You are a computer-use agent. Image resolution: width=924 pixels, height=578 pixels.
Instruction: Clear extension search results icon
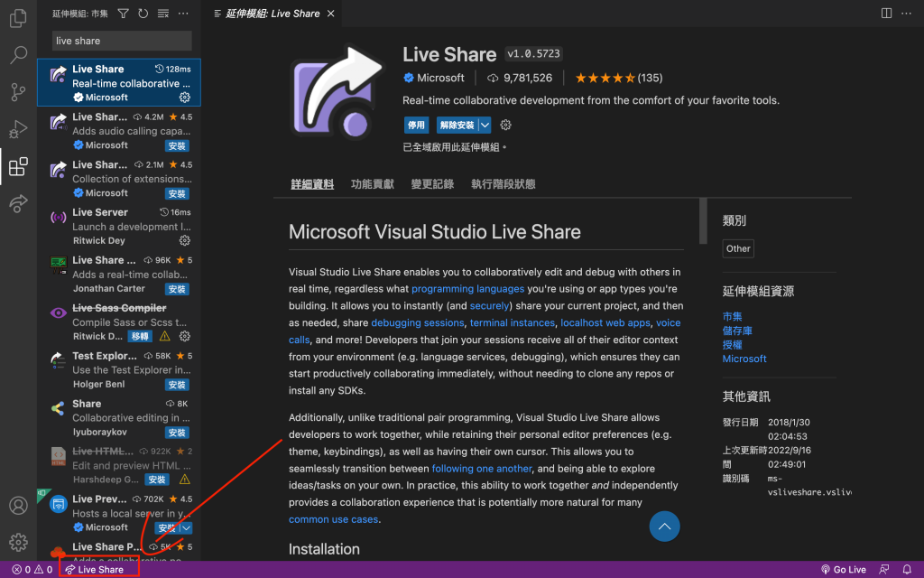[x=163, y=13]
